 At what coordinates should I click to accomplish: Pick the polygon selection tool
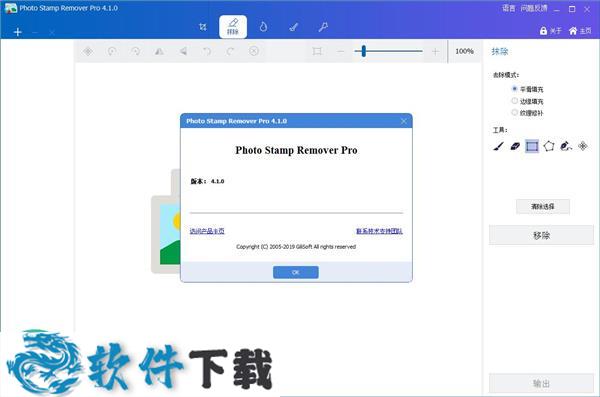549,146
